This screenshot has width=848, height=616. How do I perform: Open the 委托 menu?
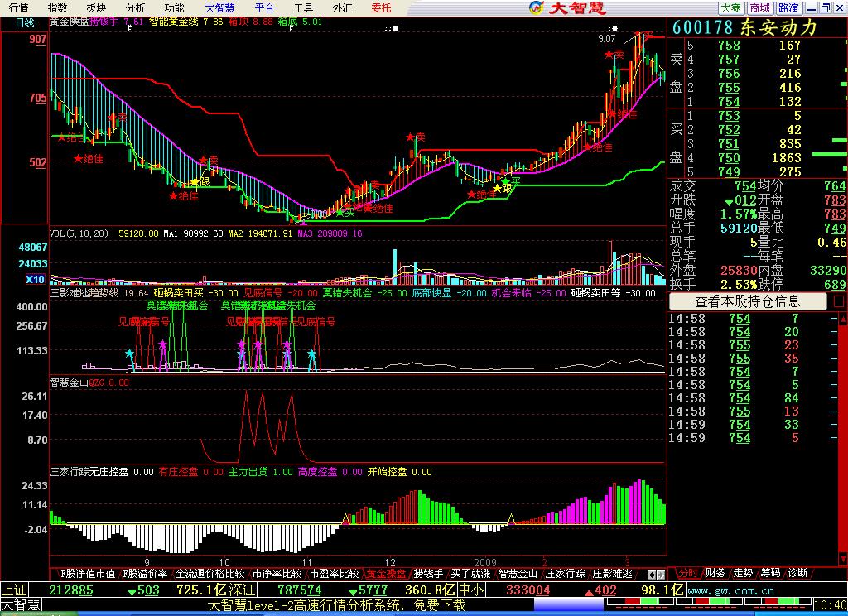coord(381,8)
